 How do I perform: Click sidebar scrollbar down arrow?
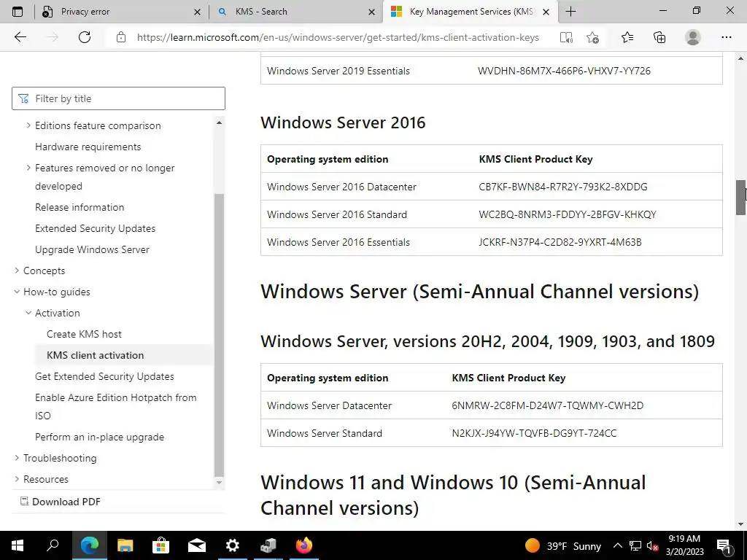(x=219, y=482)
